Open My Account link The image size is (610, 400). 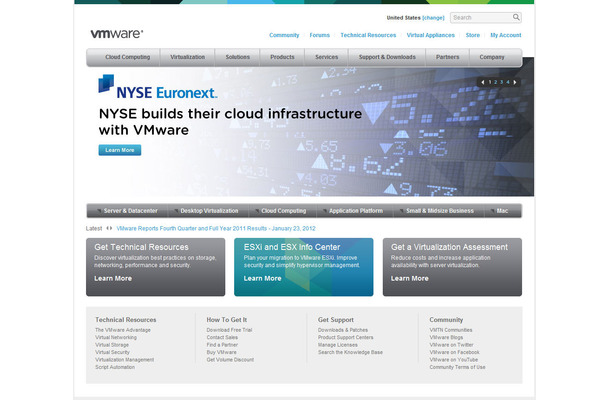point(506,35)
